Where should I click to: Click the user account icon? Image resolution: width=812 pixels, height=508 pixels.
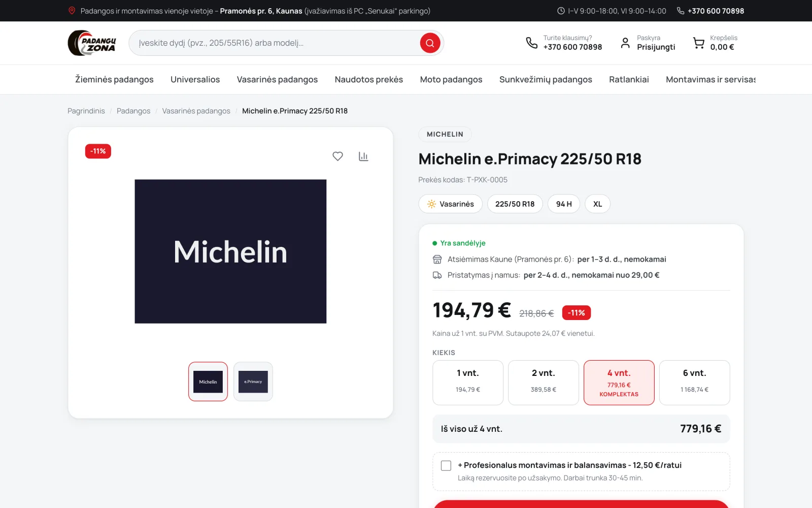coord(625,43)
